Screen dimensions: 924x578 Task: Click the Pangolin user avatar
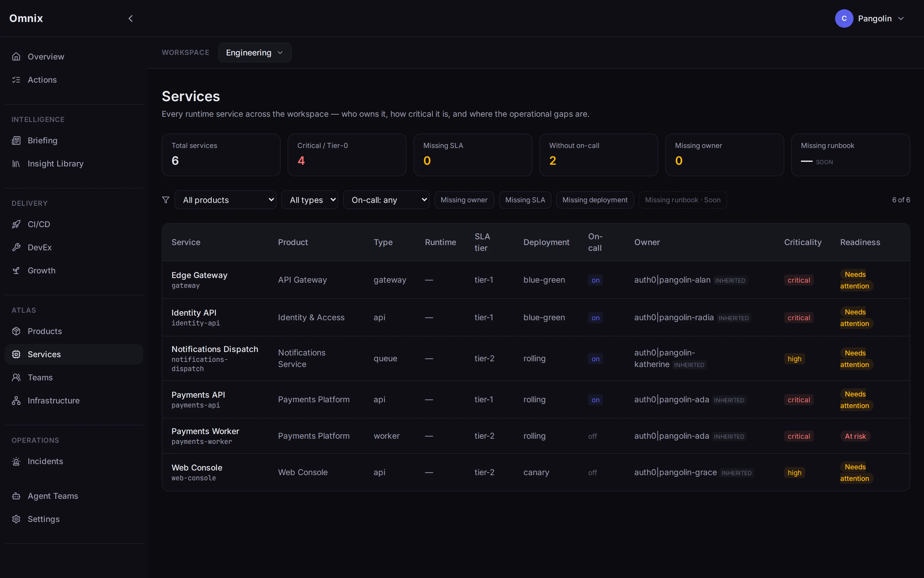pyautogui.click(x=844, y=18)
